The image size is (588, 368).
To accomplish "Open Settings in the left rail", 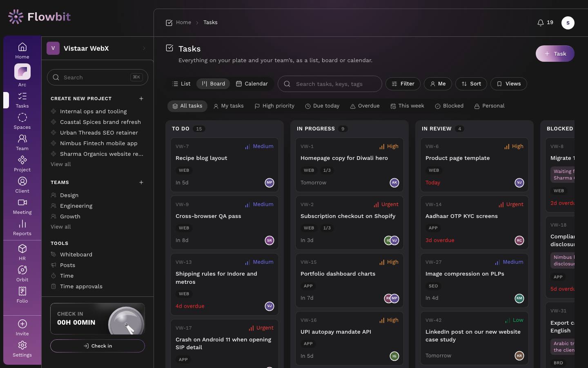I will click(22, 349).
